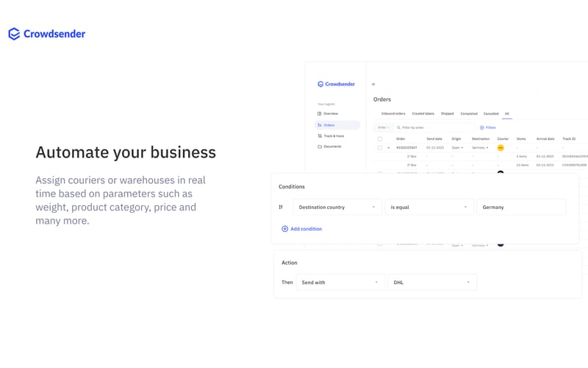The image size is (588, 368).
Task: Open the 'Send with' action dropdown
Action: 340,283
